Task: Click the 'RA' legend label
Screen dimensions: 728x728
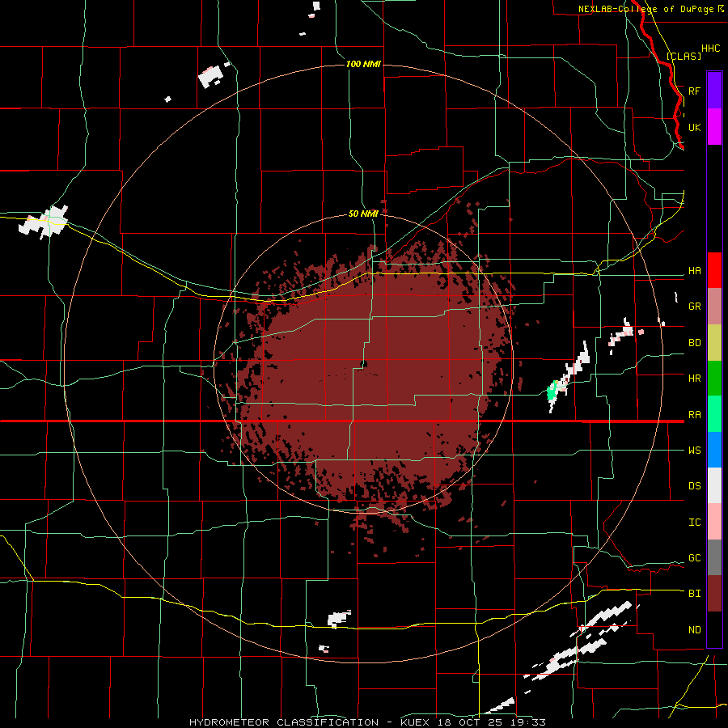Action: [694, 415]
